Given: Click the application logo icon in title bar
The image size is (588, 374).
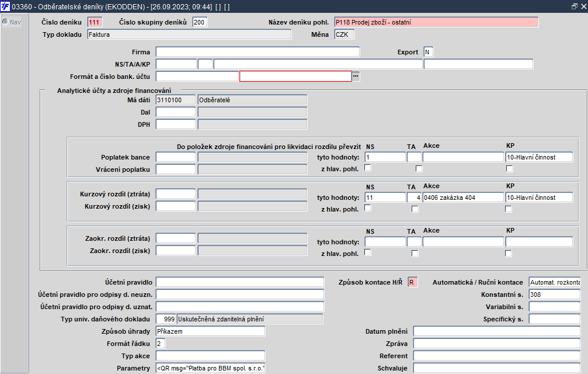Looking at the screenshot, I should pos(5,6).
